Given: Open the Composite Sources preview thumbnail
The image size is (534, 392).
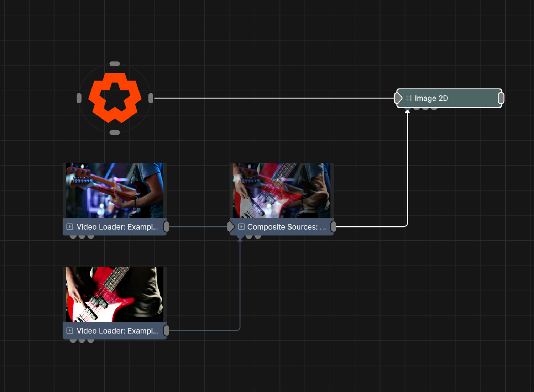Looking at the screenshot, I should click(281, 190).
